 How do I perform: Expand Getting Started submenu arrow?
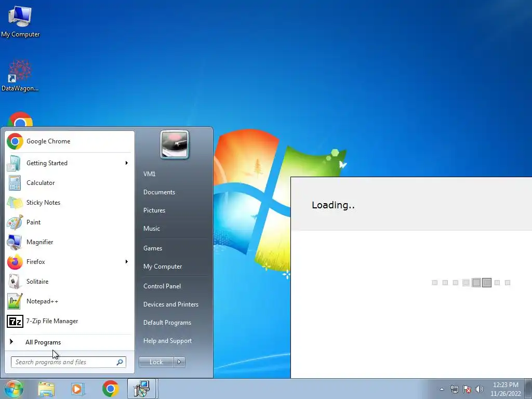(x=127, y=163)
